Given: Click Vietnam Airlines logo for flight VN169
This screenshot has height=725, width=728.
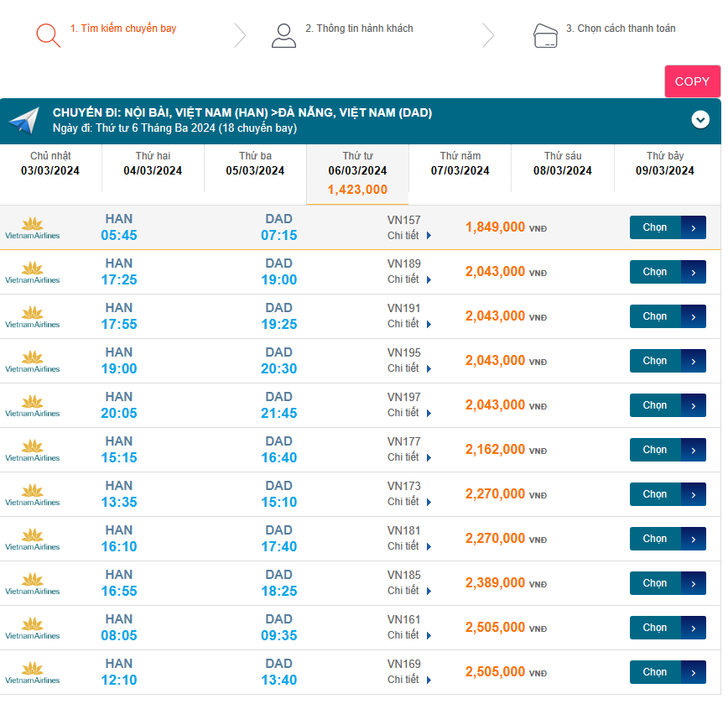Looking at the screenshot, I should coord(33,672).
